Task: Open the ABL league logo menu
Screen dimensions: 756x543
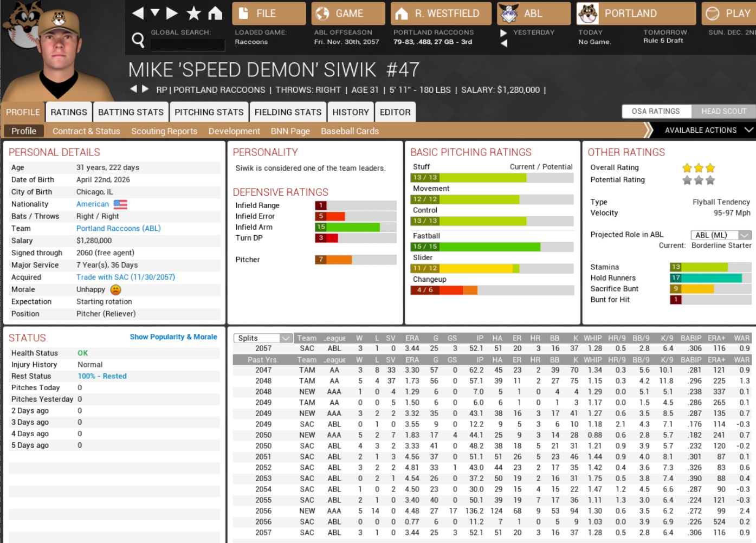Action: click(509, 14)
